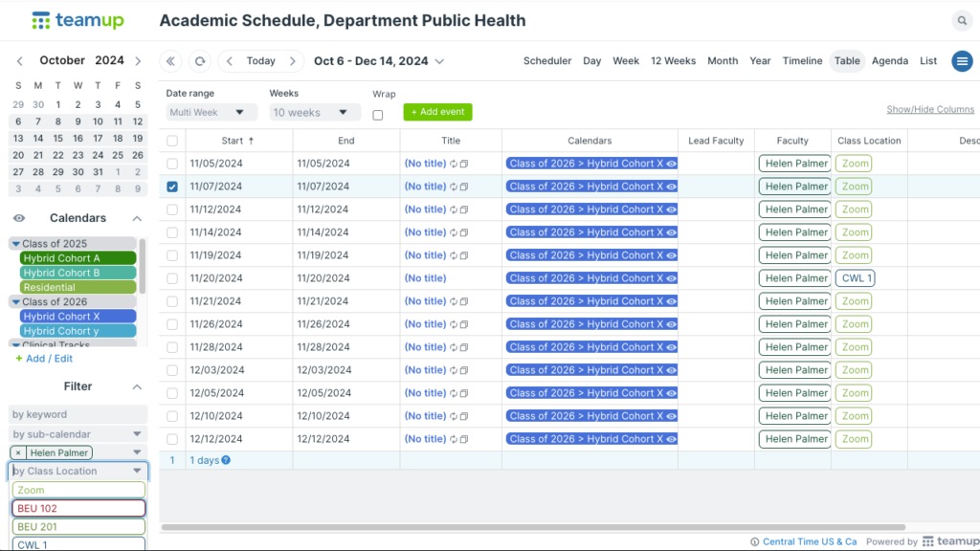
Task: Click eye icon on 11/20/2024 calendar tag
Action: [x=671, y=278]
